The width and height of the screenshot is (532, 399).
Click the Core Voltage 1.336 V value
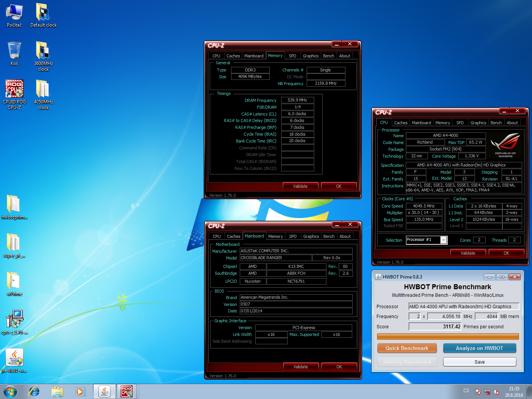pos(472,156)
